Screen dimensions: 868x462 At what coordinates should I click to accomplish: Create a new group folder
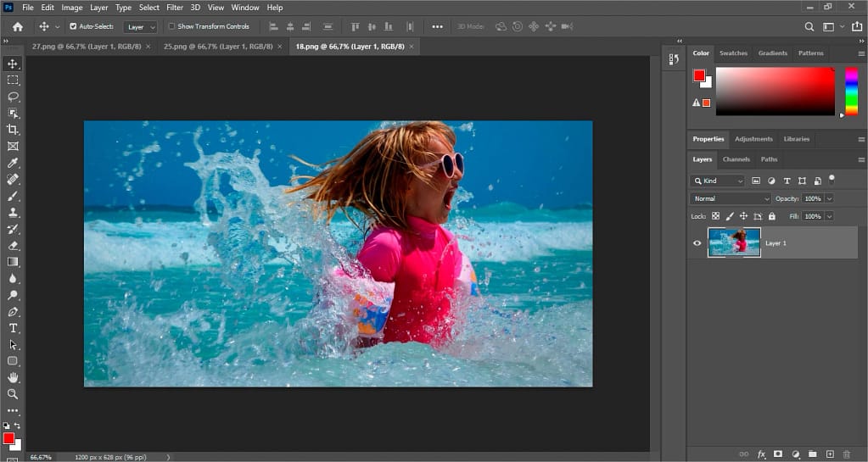812,454
